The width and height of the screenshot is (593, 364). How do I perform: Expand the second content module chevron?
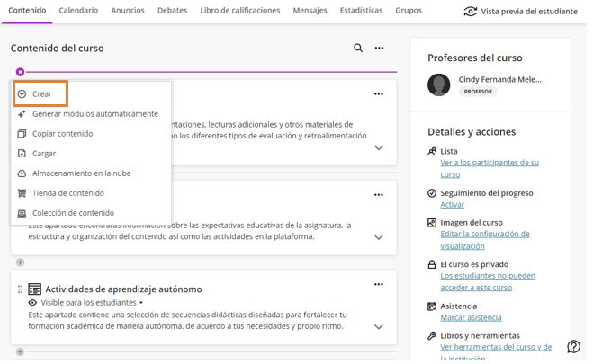379,237
